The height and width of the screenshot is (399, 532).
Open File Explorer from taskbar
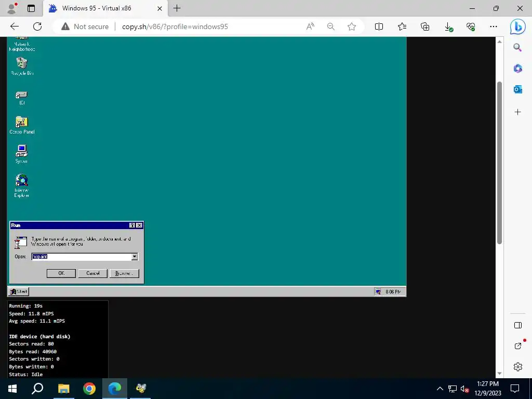point(63,389)
